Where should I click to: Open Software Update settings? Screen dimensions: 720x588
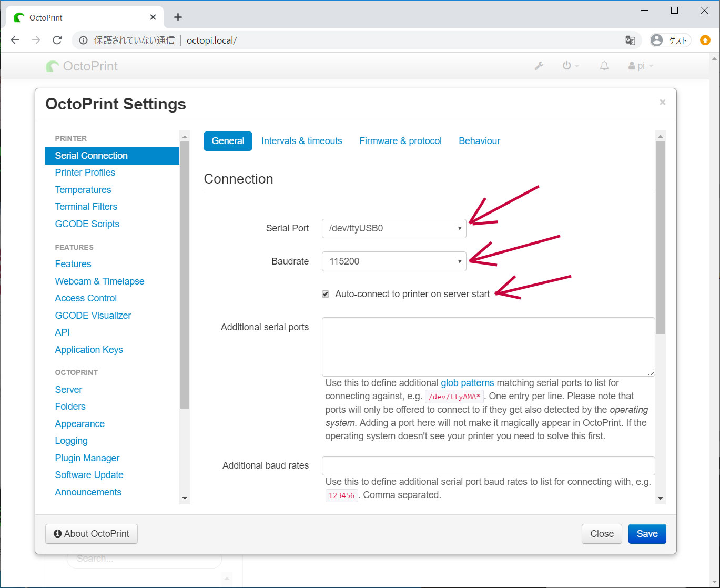(x=89, y=475)
